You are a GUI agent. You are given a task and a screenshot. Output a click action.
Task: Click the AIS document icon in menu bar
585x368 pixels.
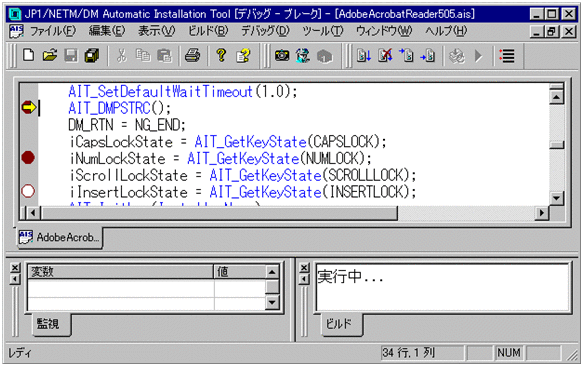pos(16,31)
